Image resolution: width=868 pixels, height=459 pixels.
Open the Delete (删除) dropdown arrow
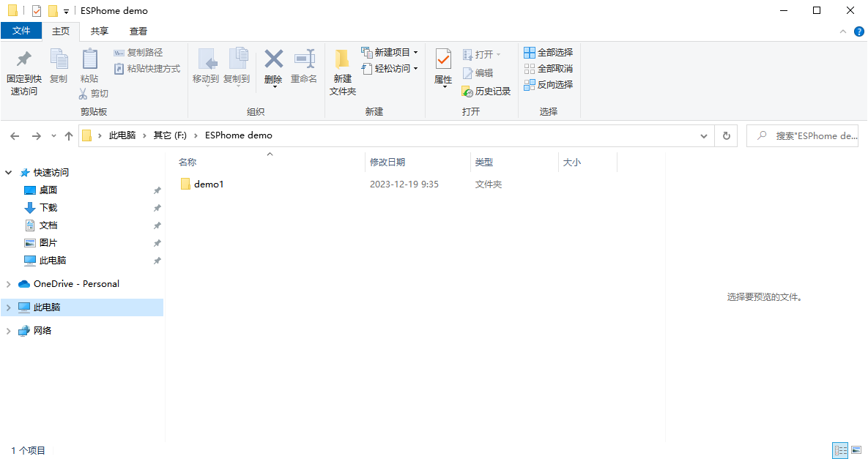coord(274,87)
